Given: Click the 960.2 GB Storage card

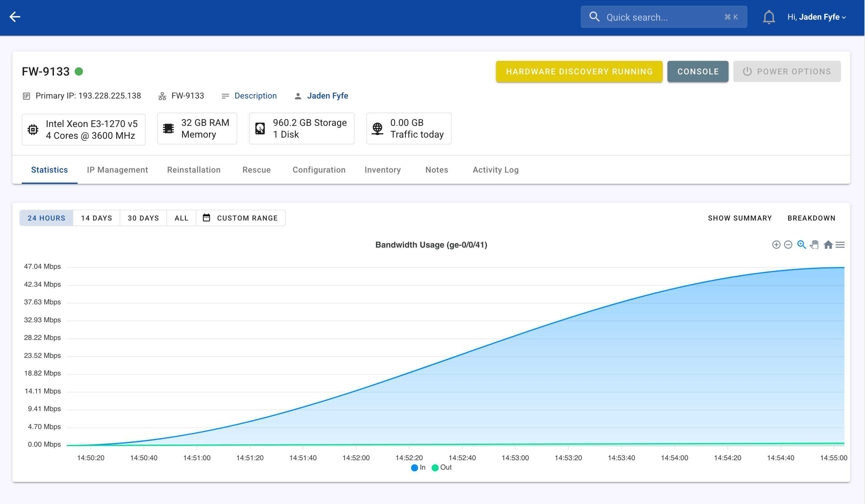Looking at the screenshot, I should 301,128.
